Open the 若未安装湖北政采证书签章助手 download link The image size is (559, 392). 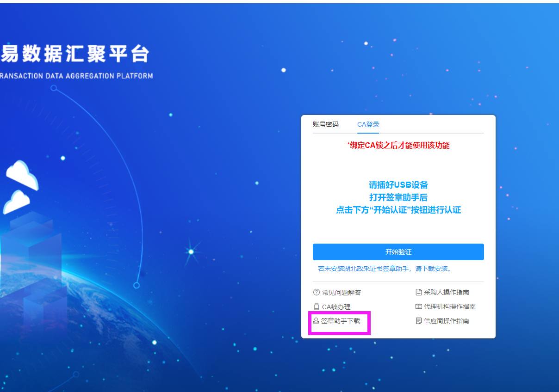pos(385,269)
